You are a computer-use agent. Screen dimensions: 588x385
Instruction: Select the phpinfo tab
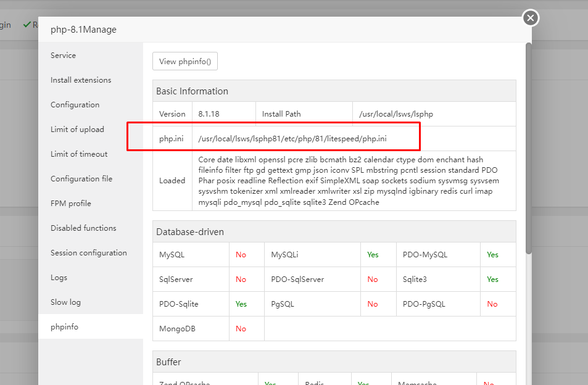(x=65, y=327)
